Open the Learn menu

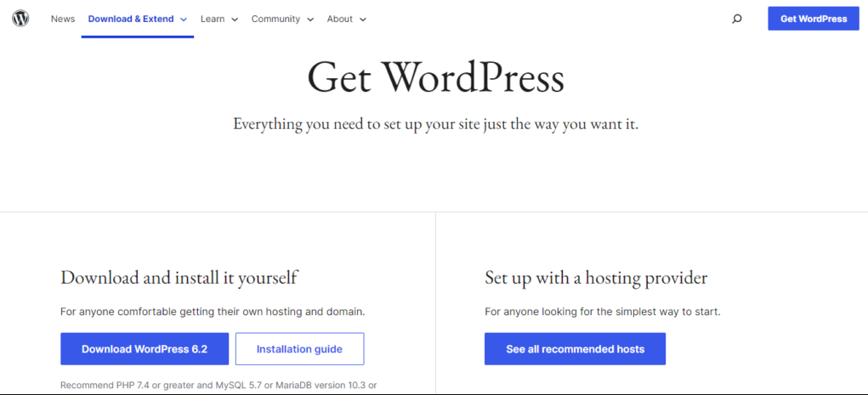coord(213,19)
